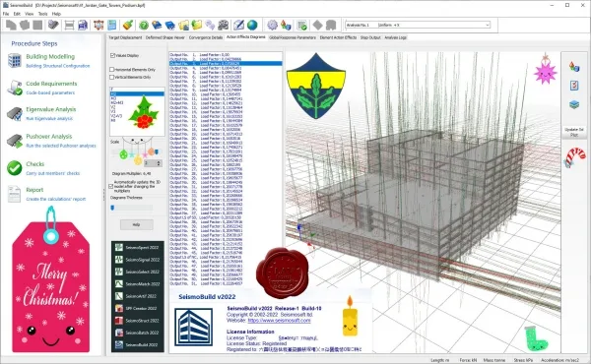Click the first gray new-project toolbar icon
This screenshot has height=364, width=591.
(x=11, y=25)
